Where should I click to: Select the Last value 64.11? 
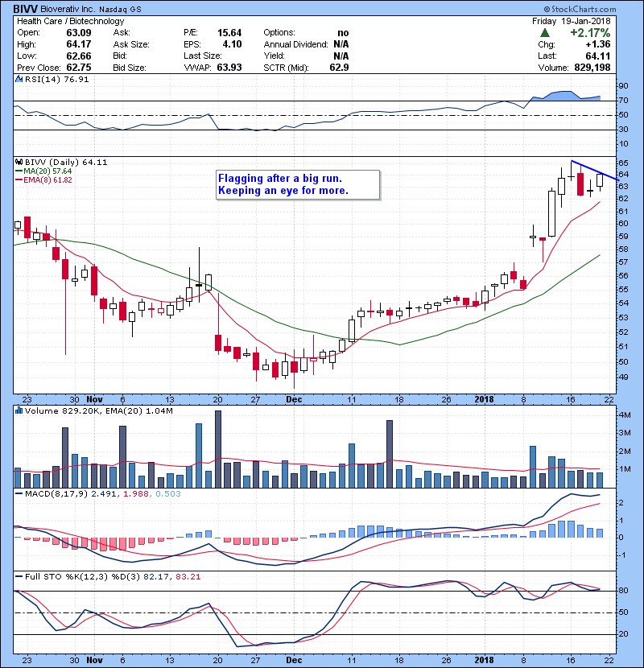(598, 56)
